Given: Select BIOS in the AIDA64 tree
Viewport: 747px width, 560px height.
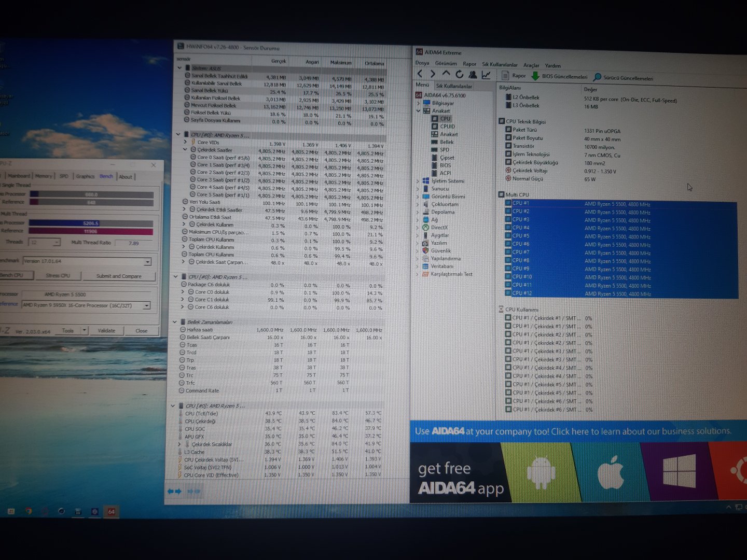Looking at the screenshot, I should click(441, 165).
